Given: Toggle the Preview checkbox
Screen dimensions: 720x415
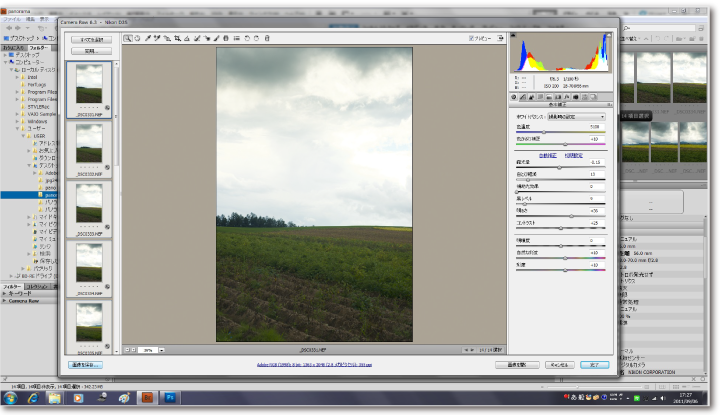Looking at the screenshot, I should click(x=472, y=39).
